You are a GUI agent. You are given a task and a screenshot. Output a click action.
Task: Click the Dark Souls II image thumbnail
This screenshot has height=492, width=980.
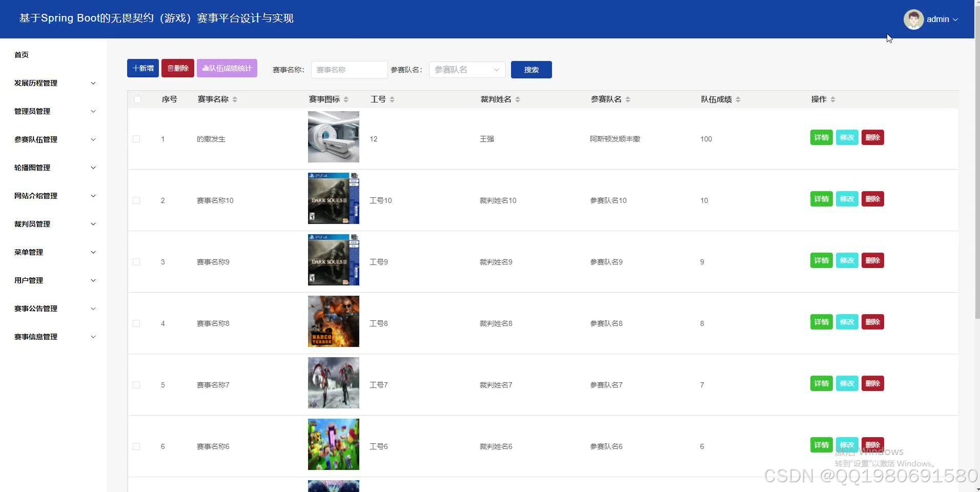333,198
